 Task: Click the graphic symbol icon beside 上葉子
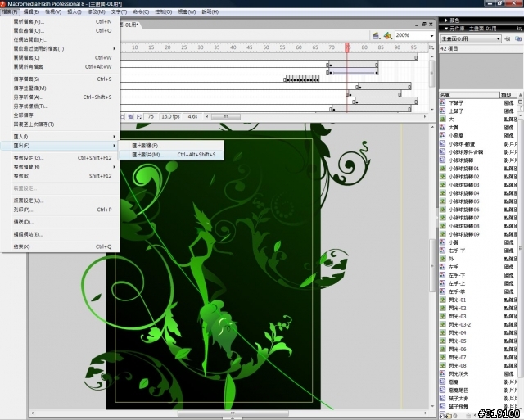[443, 111]
